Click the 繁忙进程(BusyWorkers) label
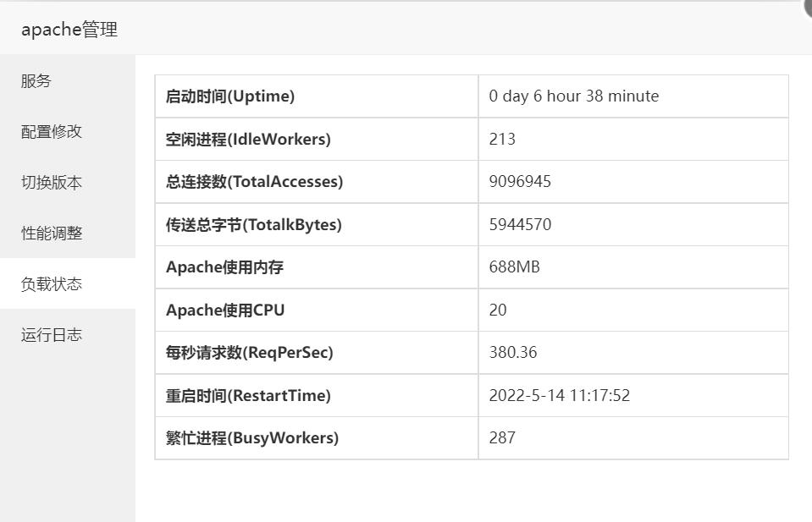Image resolution: width=812 pixels, height=522 pixels. tap(252, 438)
